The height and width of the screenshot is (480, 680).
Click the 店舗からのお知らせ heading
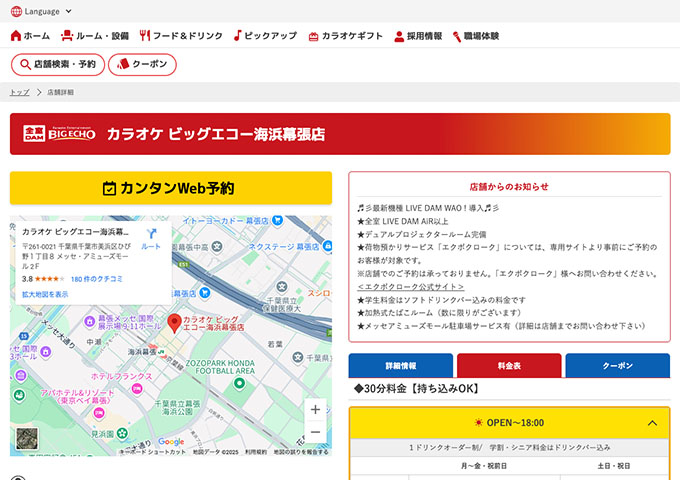509,187
